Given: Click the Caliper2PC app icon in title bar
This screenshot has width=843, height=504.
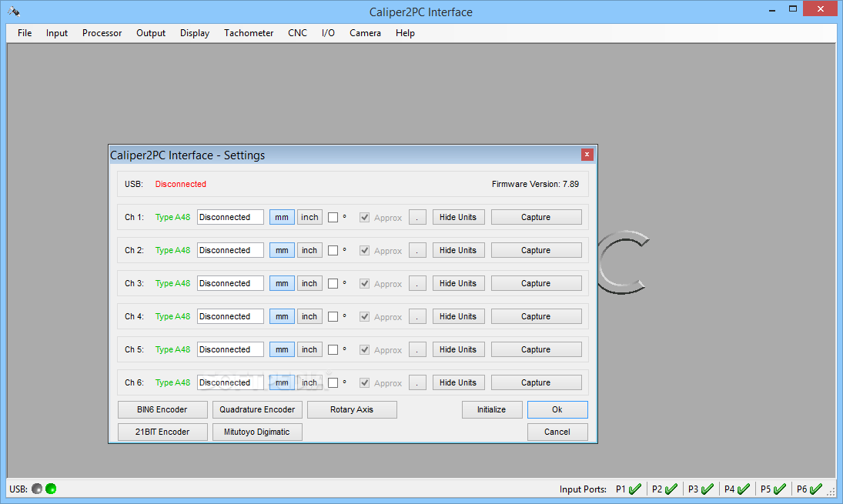Looking at the screenshot, I should pyautogui.click(x=14, y=12).
